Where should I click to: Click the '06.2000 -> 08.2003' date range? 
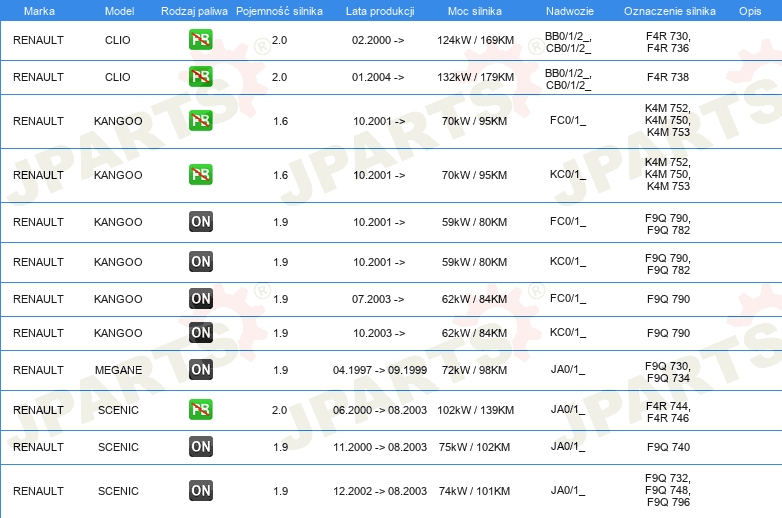[380, 410]
